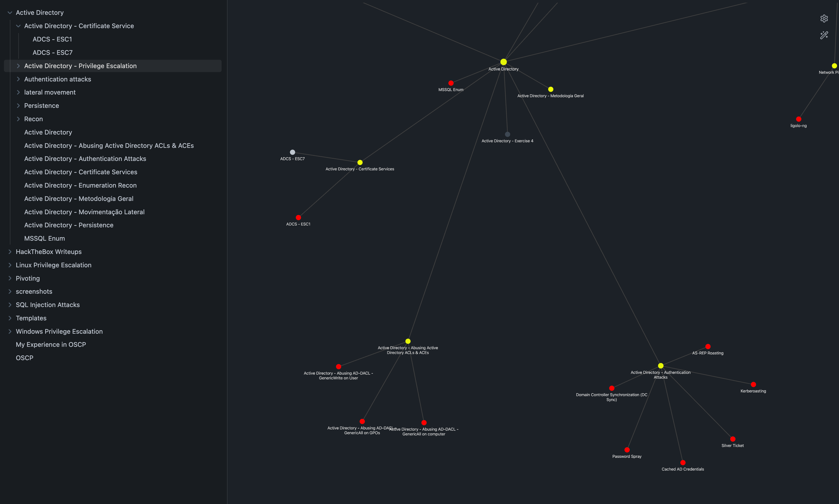Click the Active Directory - Exercise 4 node
The image size is (839, 504).
click(507, 135)
